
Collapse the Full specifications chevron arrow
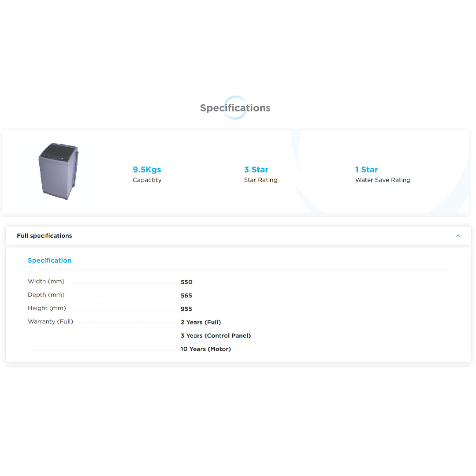[458, 236]
